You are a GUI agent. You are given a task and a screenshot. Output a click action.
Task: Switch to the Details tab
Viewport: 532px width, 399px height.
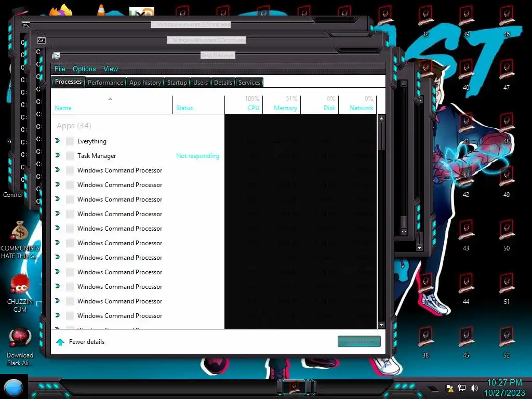click(223, 83)
